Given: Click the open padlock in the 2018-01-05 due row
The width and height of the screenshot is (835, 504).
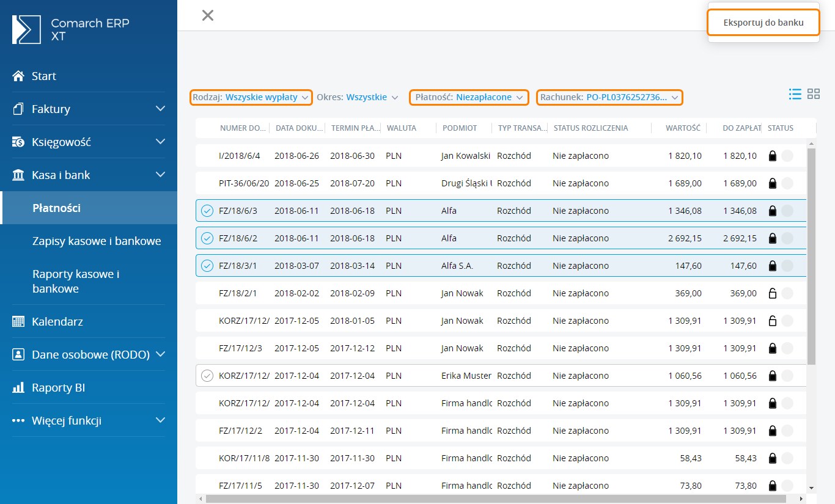Looking at the screenshot, I should coord(772,321).
